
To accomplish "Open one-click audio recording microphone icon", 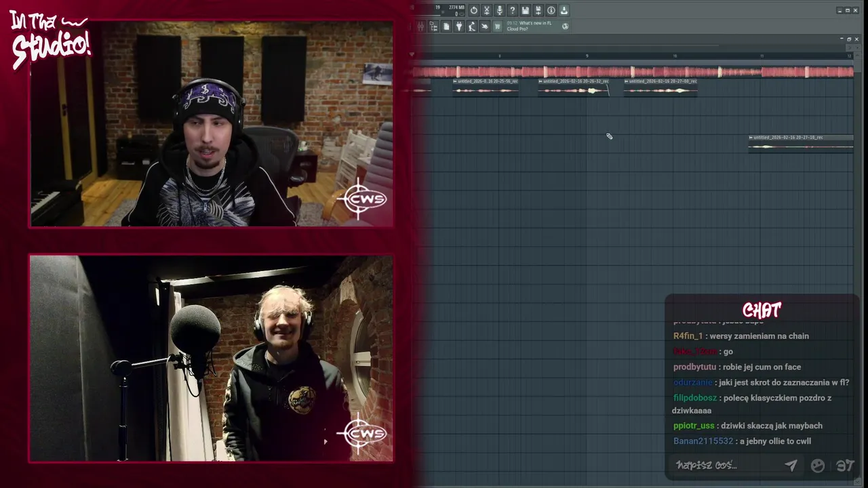I will [499, 10].
